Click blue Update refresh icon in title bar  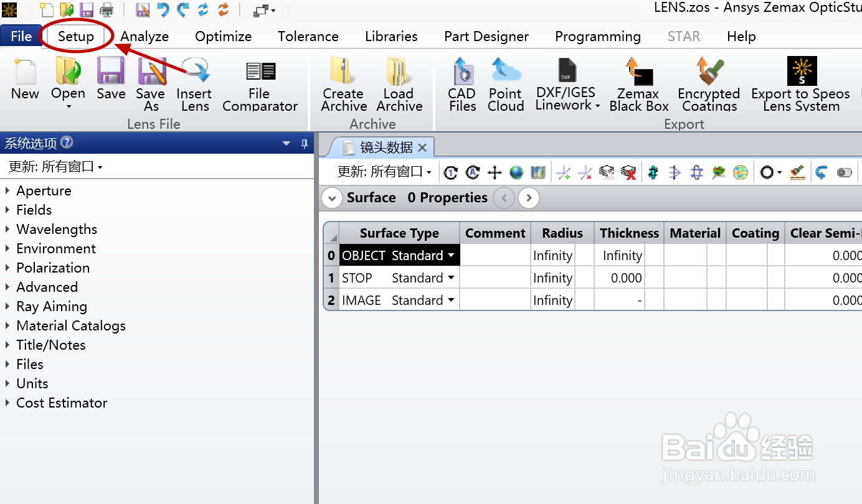[x=203, y=9]
